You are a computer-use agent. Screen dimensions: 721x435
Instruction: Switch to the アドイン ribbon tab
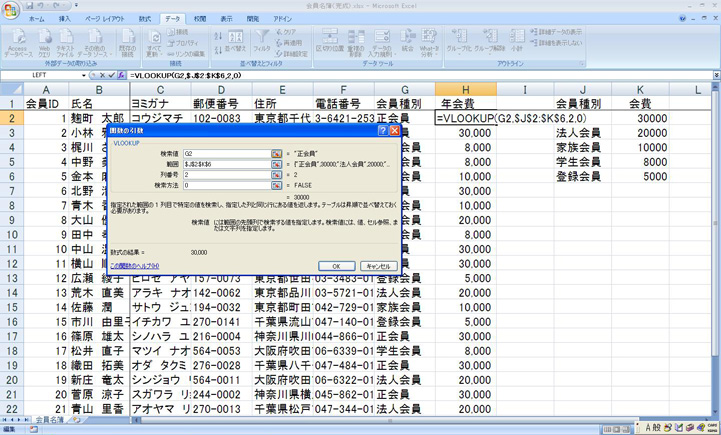(282, 19)
